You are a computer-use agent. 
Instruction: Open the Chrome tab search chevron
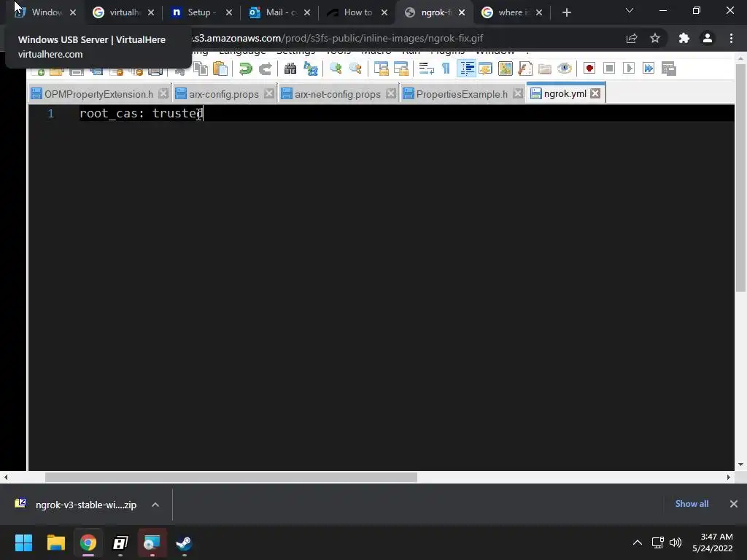pos(630,10)
